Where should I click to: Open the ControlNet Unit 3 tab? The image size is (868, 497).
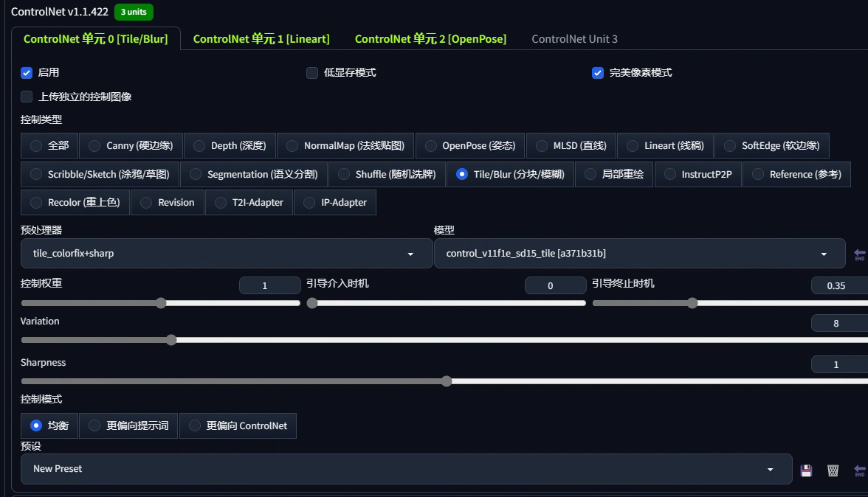pyautogui.click(x=574, y=38)
